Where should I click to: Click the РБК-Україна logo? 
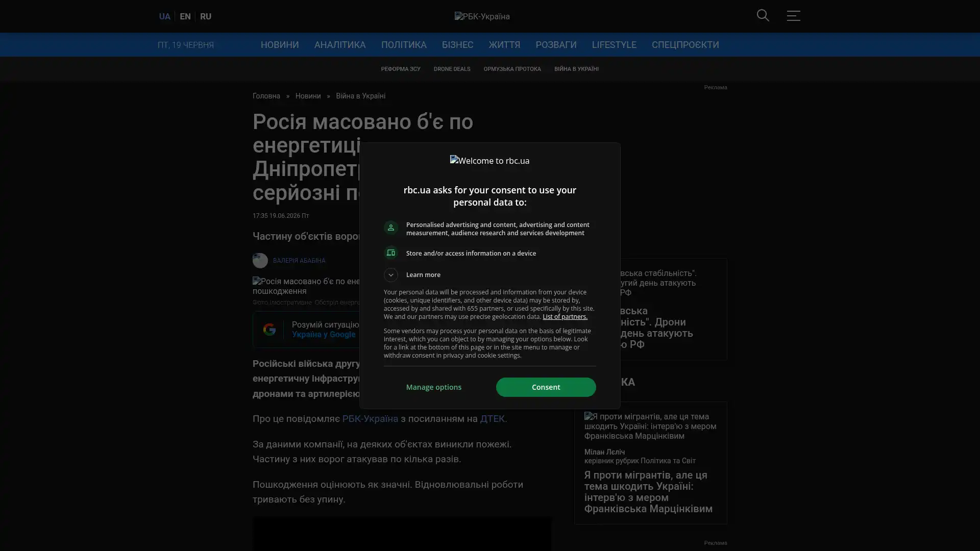pyautogui.click(x=482, y=16)
